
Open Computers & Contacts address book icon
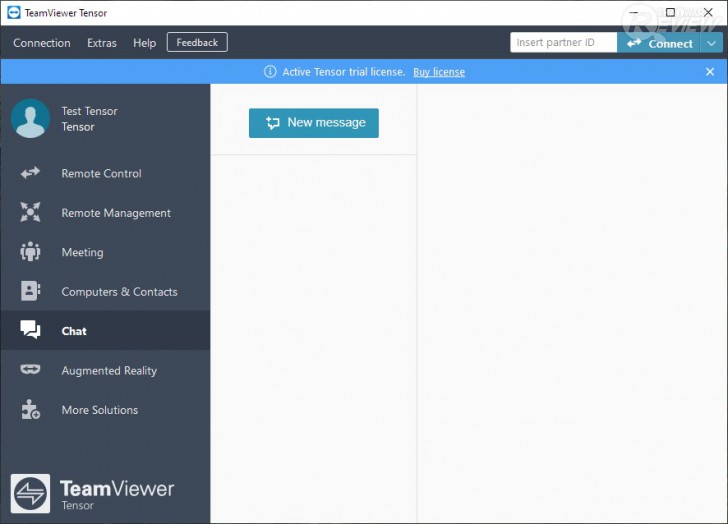[x=30, y=291]
